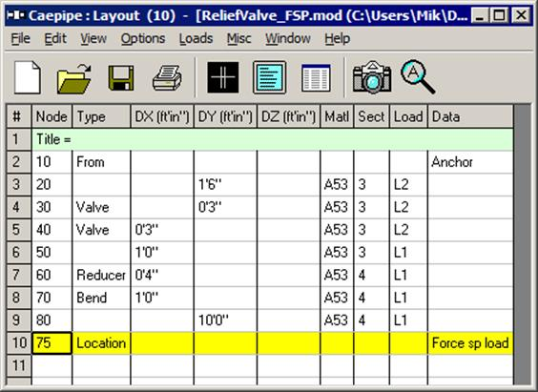Click the Reducer type cell in row 7
Viewport: 538px width, 392px height.
101,275
